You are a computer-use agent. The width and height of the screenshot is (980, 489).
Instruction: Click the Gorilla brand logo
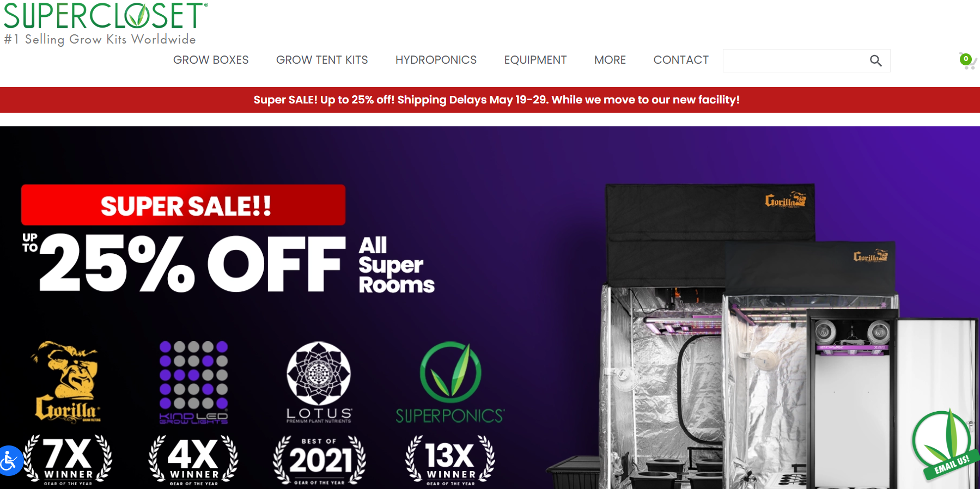66,382
